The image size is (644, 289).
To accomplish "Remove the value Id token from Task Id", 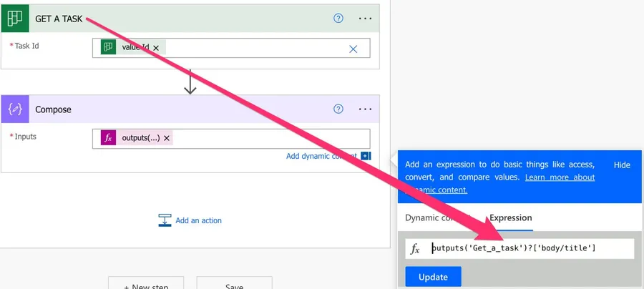I will [156, 48].
